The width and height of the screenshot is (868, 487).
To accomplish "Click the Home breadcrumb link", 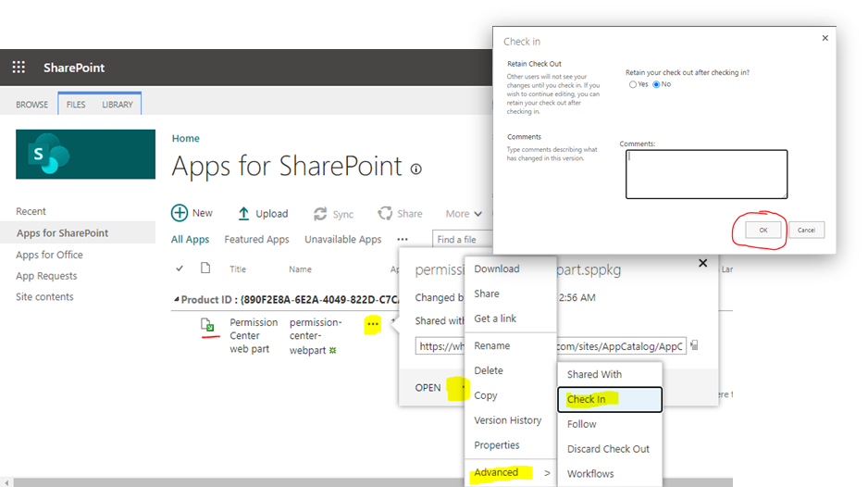I will point(185,139).
